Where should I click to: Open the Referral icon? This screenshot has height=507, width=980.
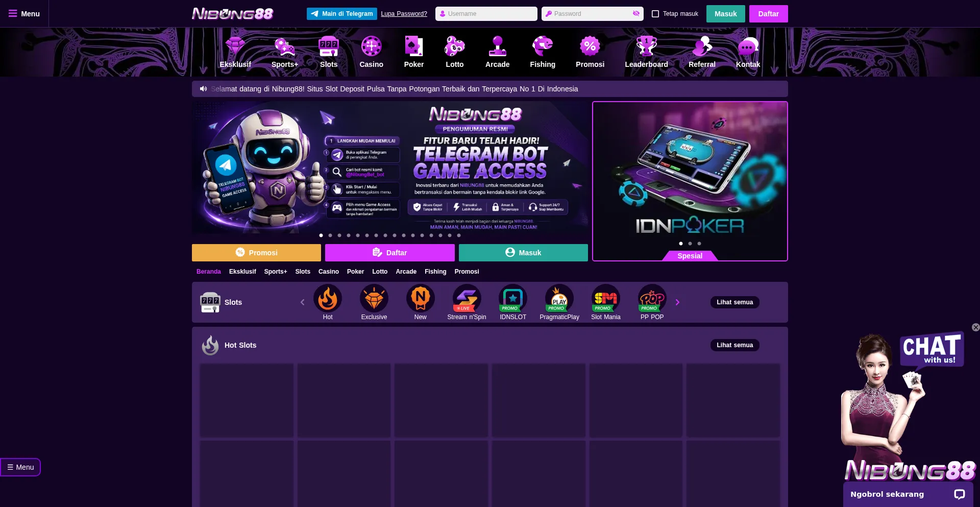click(702, 52)
